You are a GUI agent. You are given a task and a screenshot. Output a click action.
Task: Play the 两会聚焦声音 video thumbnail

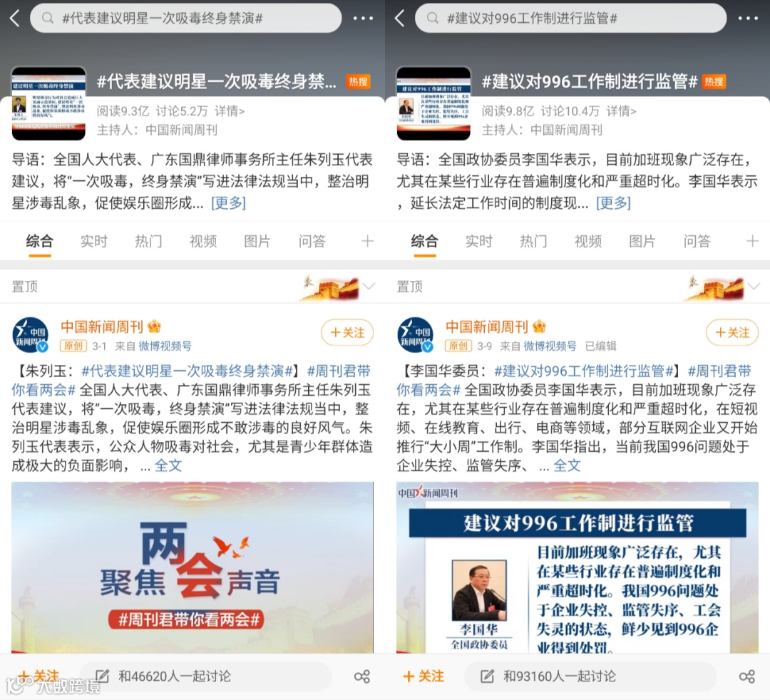click(192, 567)
